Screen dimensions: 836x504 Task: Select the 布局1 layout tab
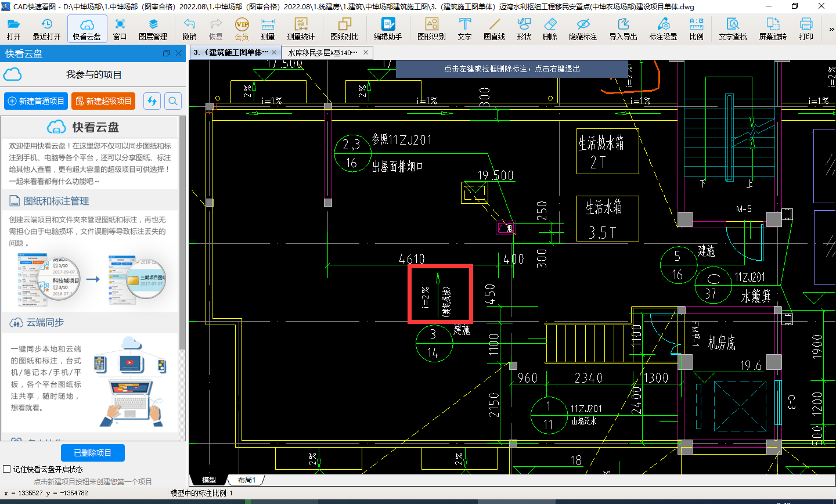[246, 480]
